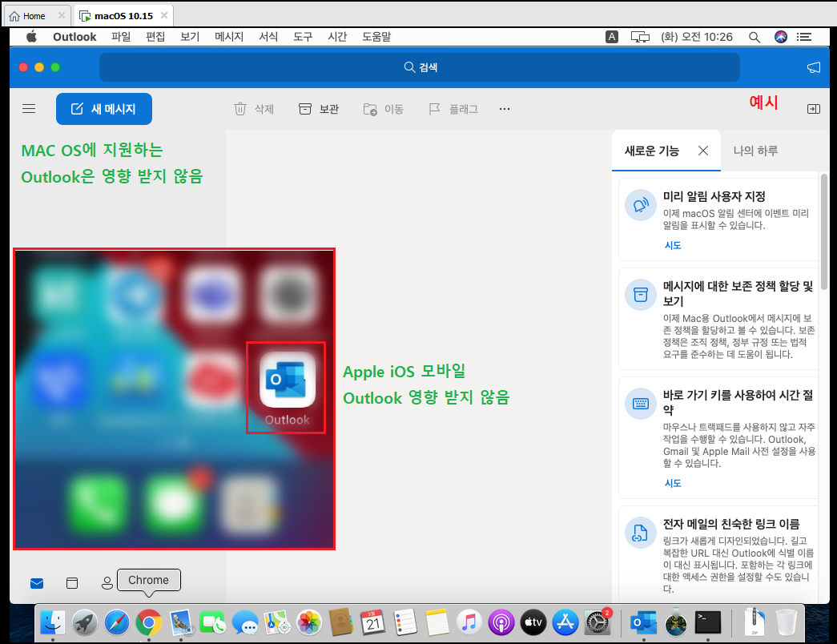Switch to the 새로운 기능 tab
The image size is (837, 644).
[x=652, y=151]
